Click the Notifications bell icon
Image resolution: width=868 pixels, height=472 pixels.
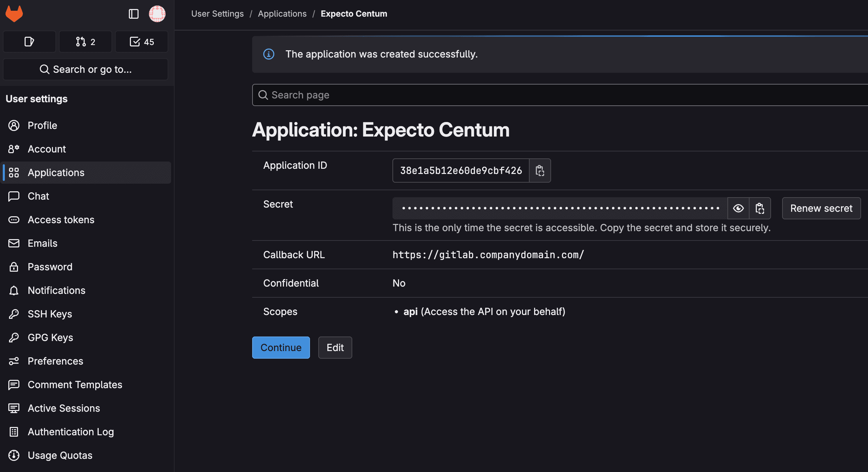14,290
